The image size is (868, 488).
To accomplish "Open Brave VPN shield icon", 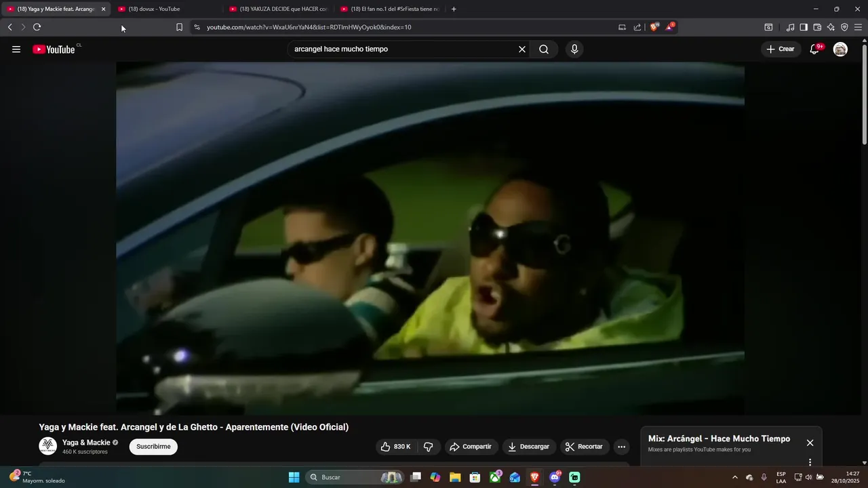I will click(x=844, y=27).
